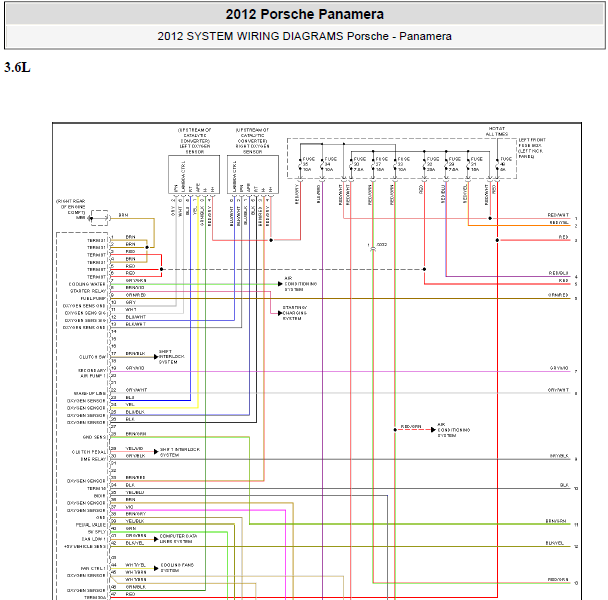Click the WHT/YEL wire color at pin 44
The width and height of the screenshot is (608, 600).
click(x=136, y=565)
